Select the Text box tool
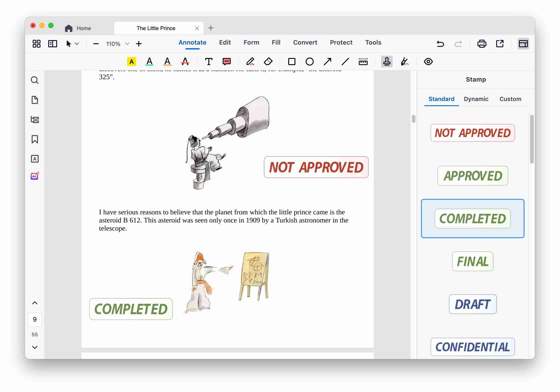 click(x=209, y=62)
